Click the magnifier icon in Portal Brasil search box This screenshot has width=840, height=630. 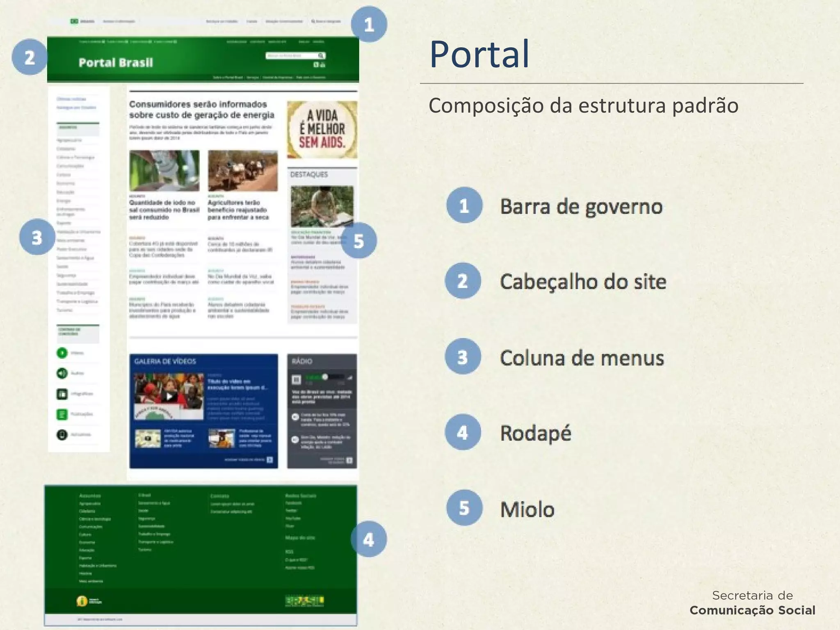pos(321,55)
